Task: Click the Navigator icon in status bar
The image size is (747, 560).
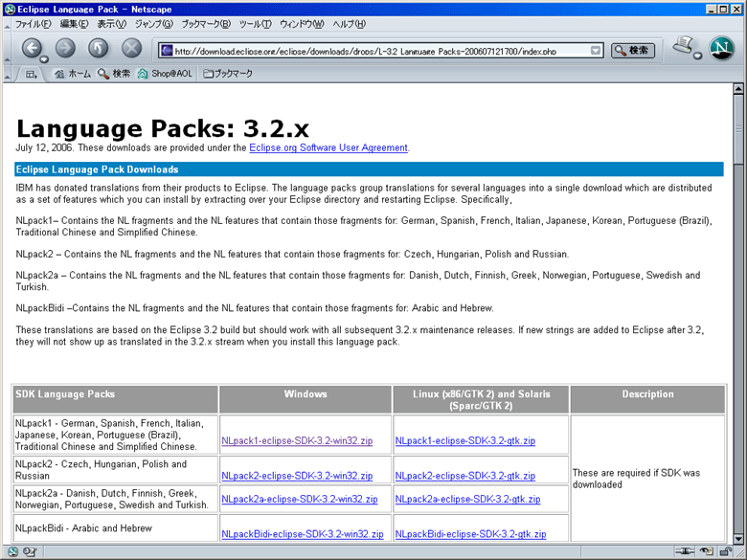Action: [12, 552]
